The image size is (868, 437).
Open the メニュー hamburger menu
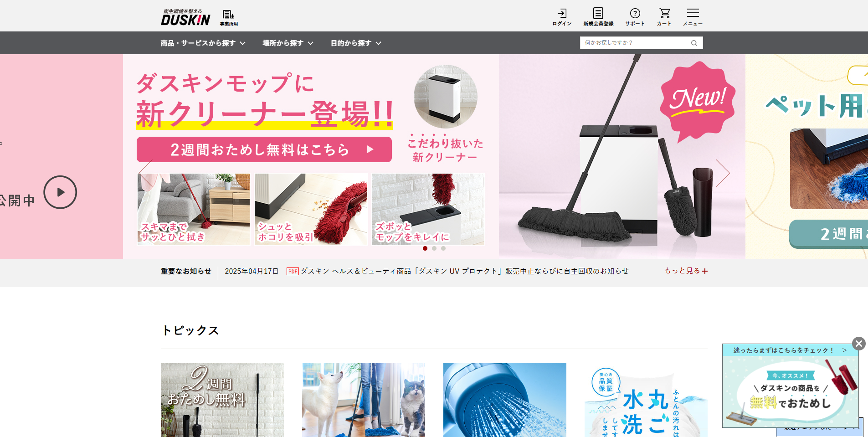pos(693,17)
